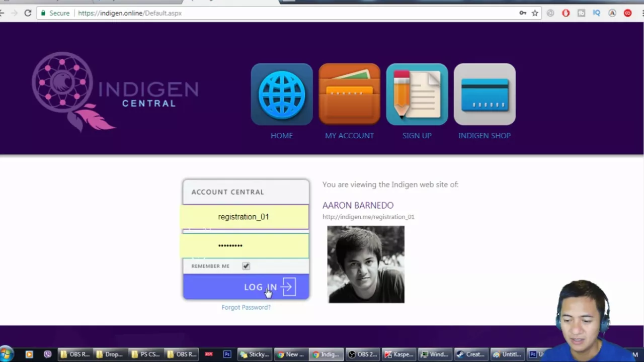This screenshot has width=644, height=362.
Task: Uncheck the Remember Me checkbox
Action: click(246, 266)
